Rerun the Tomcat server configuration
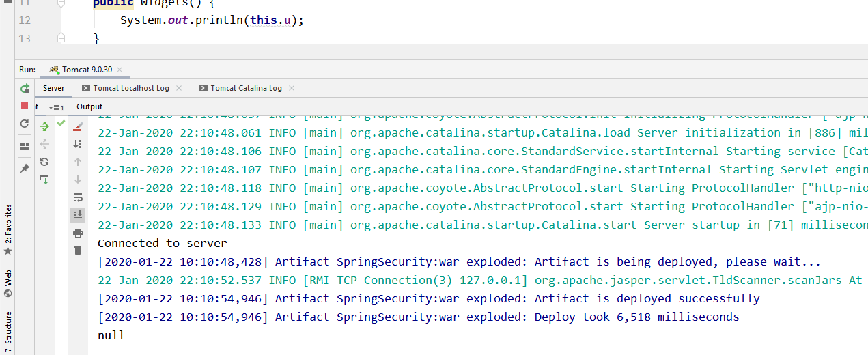Screen dimensions: 868x355 click(x=25, y=88)
